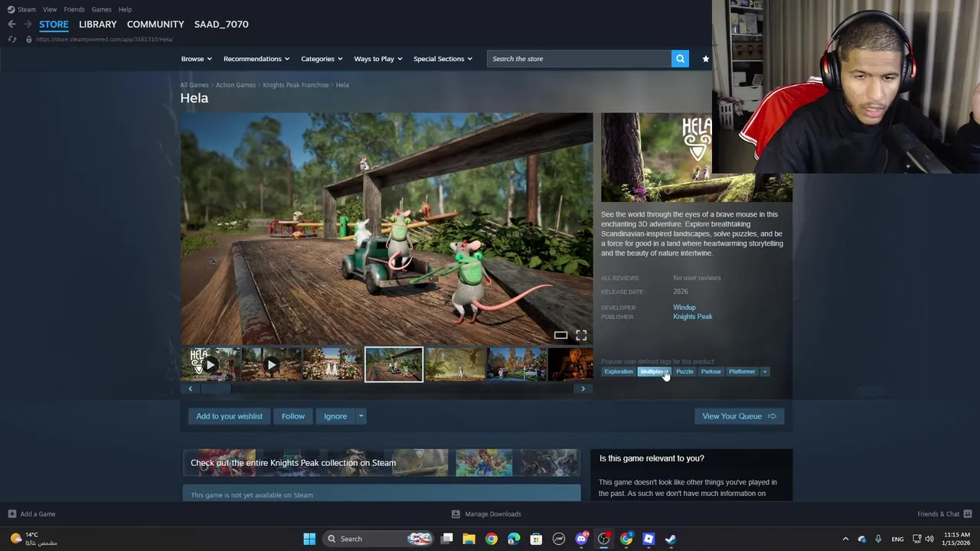Click the Add a Game plus icon

(x=11, y=514)
